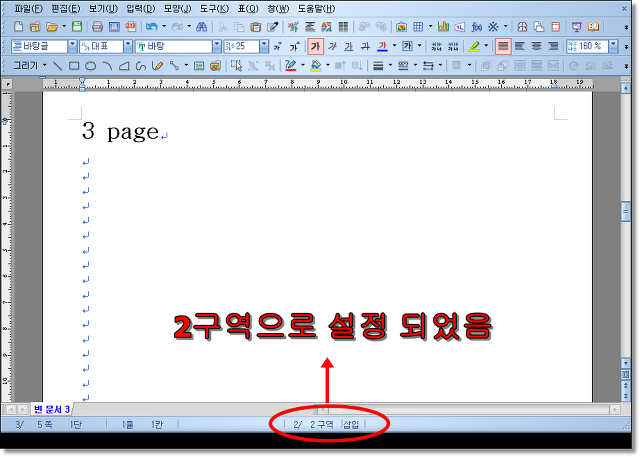
Task: Increase font size with the 가 up-arrow icon
Action: pyautogui.click(x=295, y=47)
